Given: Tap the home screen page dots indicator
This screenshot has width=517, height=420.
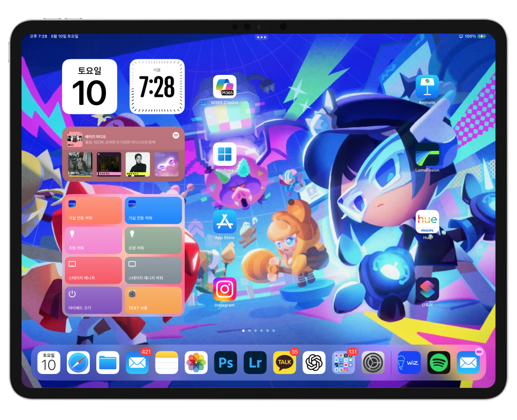Looking at the screenshot, I should pyautogui.click(x=258, y=330).
